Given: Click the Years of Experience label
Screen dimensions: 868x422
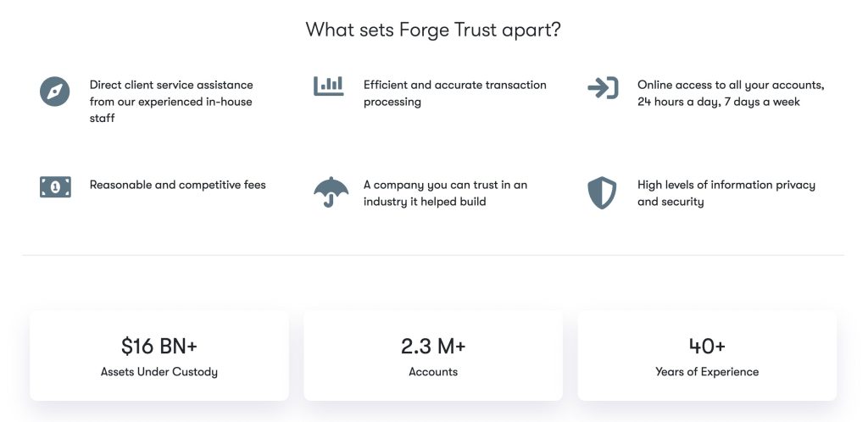Looking at the screenshot, I should click(x=707, y=372).
